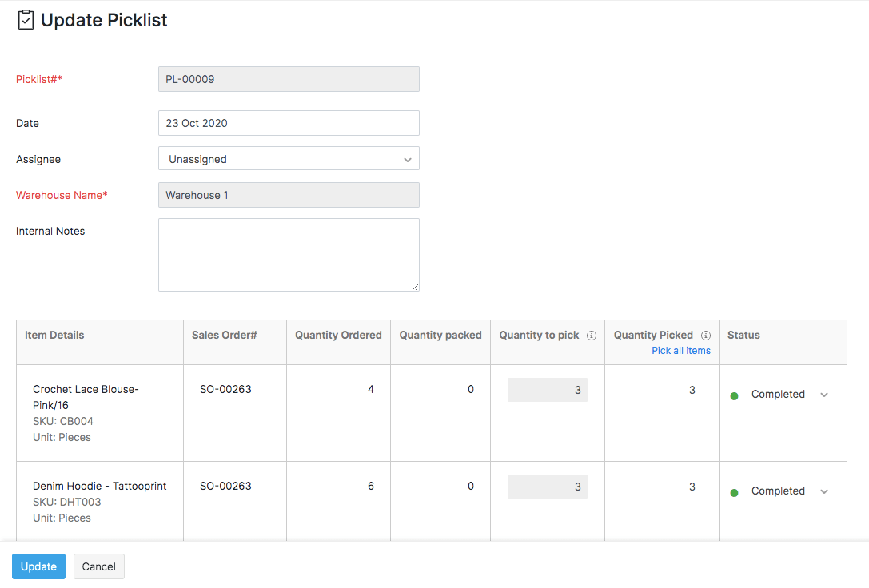The width and height of the screenshot is (869, 588).
Task: Click info icon beside Quantity Picked
Action: [x=706, y=336]
